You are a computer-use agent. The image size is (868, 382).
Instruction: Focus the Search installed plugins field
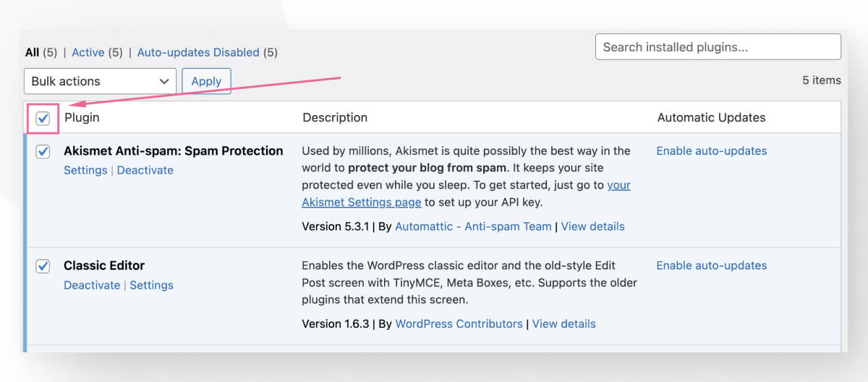718,47
